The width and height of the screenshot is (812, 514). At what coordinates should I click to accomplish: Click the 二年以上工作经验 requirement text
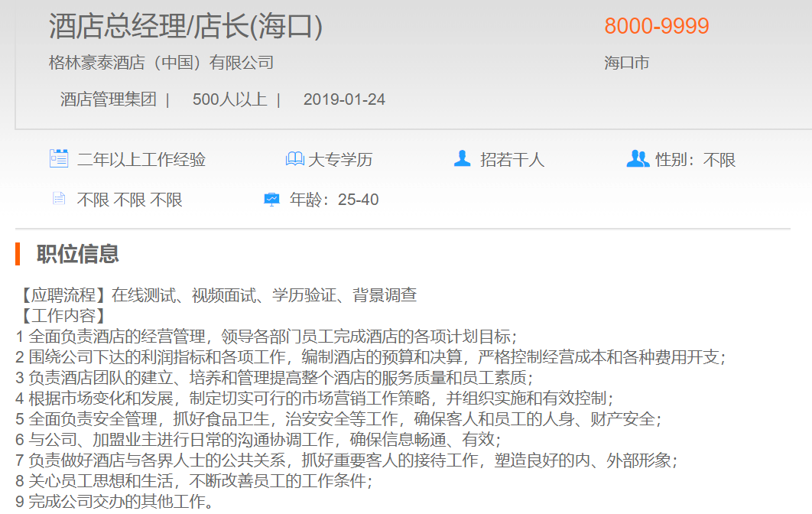(141, 160)
